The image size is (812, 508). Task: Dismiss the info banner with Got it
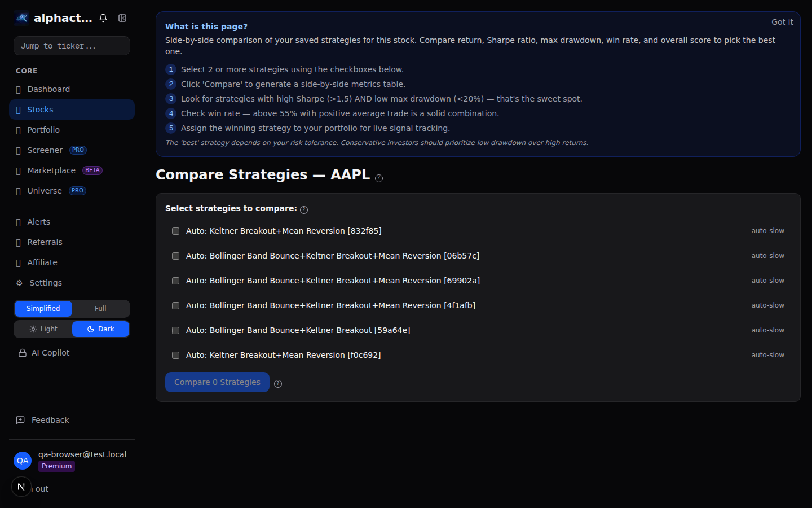pyautogui.click(x=782, y=22)
